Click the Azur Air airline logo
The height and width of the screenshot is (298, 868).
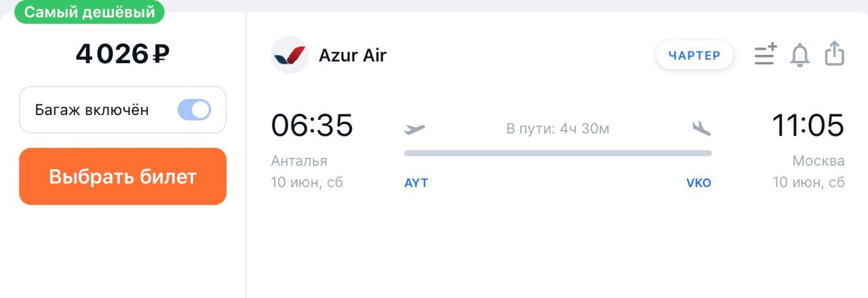(x=290, y=55)
